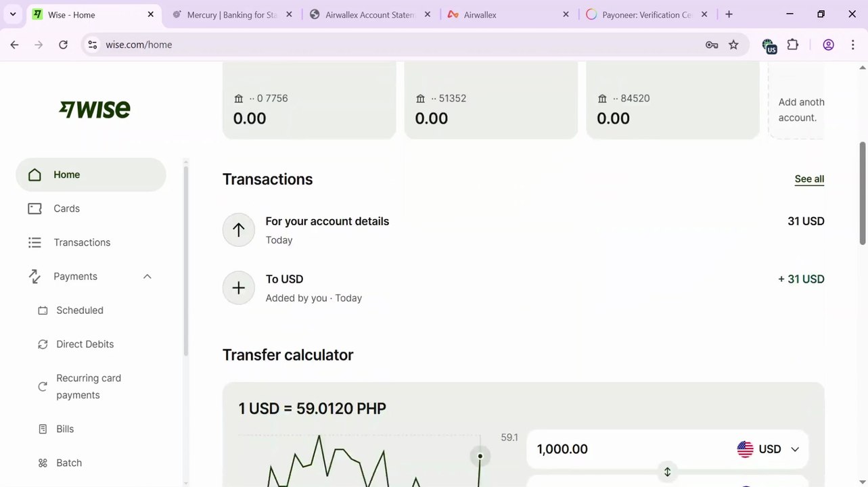This screenshot has height=487, width=868.
Task: Open Batch payments in sidebar
Action: click(x=69, y=463)
